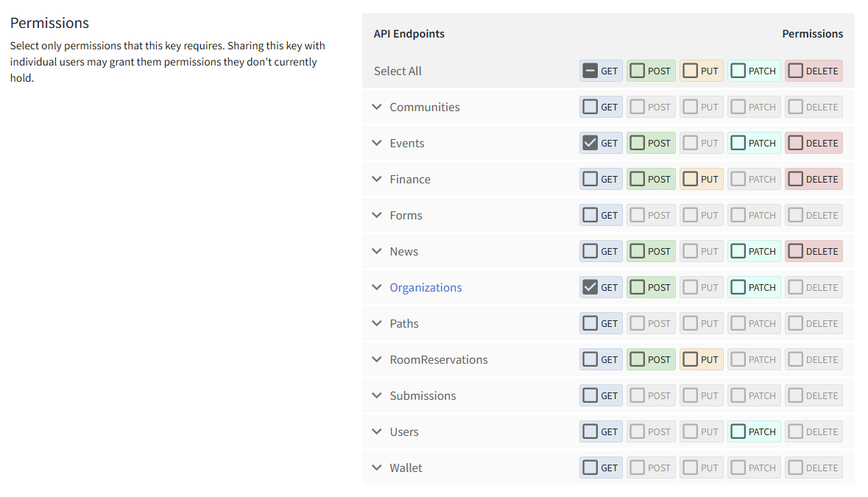Expand the Communities endpoint section
The width and height of the screenshot is (868, 497).
(377, 107)
